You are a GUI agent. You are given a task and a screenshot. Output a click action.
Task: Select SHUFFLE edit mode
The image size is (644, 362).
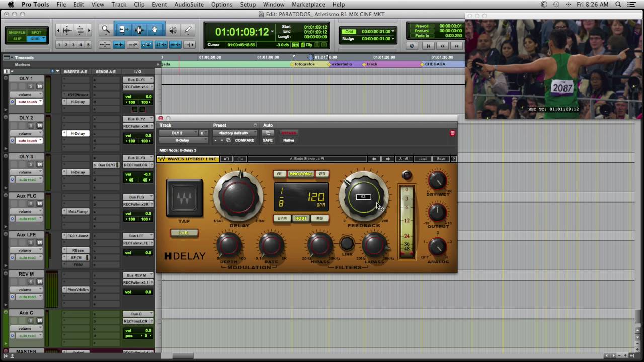coord(17,32)
